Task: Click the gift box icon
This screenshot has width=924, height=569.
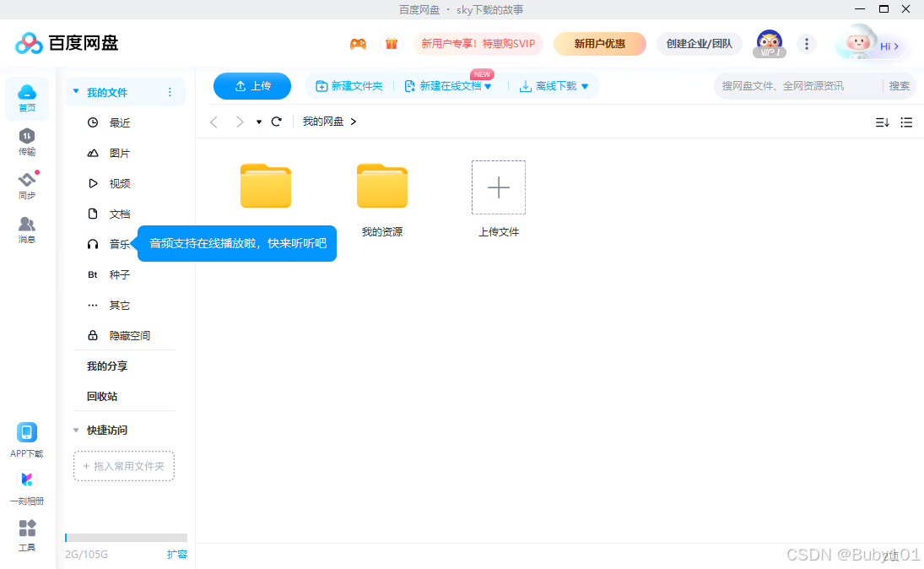Action: [392, 44]
